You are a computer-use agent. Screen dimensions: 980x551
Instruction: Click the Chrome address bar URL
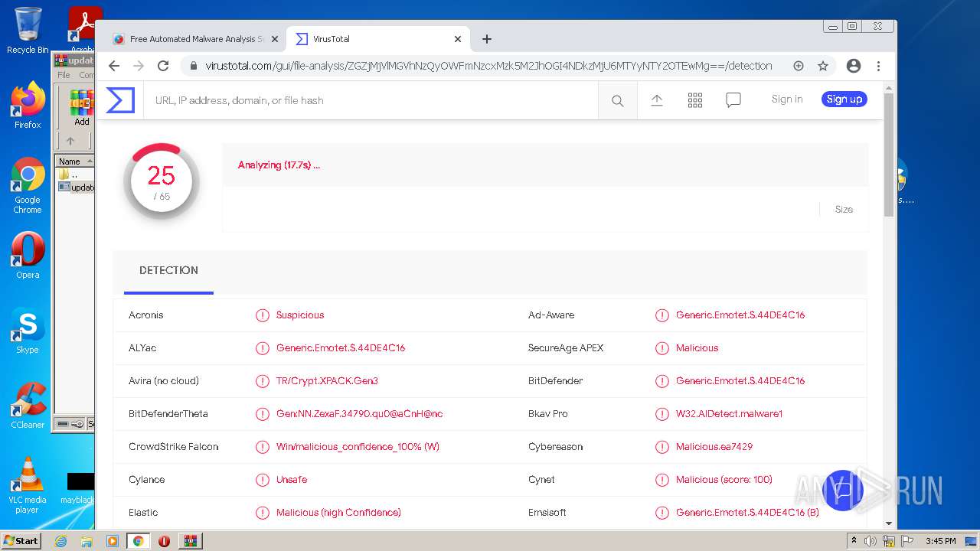[x=488, y=66]
